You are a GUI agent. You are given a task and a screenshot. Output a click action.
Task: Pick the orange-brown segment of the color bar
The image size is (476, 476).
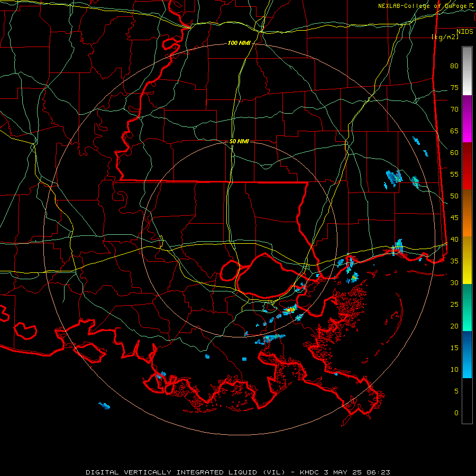(x=467, y=213)
